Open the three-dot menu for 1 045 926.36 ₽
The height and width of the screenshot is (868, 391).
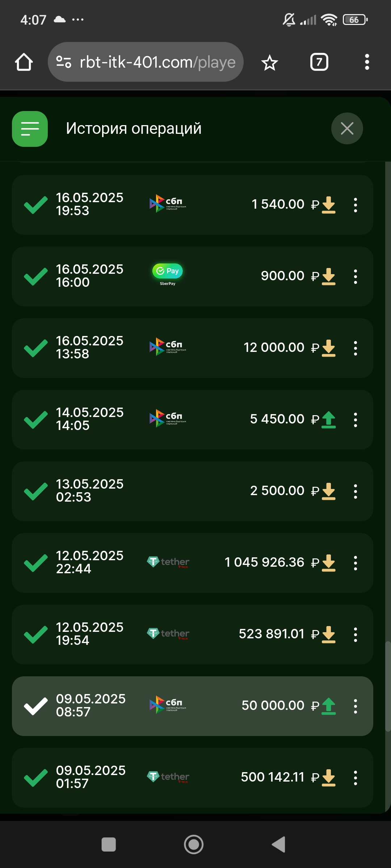pyautogui.click(x=356, y=563)
